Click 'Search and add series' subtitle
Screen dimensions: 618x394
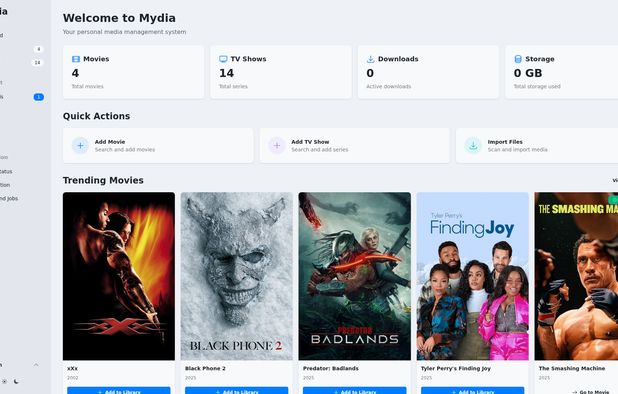320,150
